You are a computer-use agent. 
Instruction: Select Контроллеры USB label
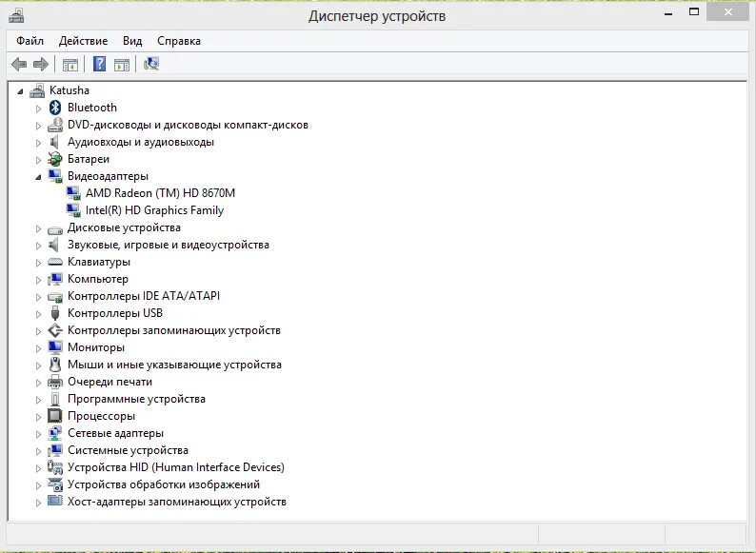click(115, 313)
